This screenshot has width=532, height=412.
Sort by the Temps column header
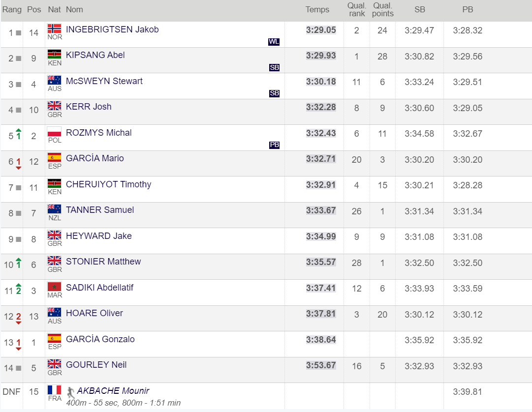pyautogui.click(x=317, y=10)
